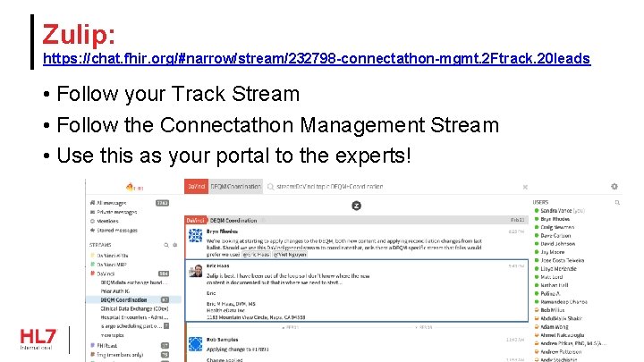Select user Polina A.

pos(550,293)
